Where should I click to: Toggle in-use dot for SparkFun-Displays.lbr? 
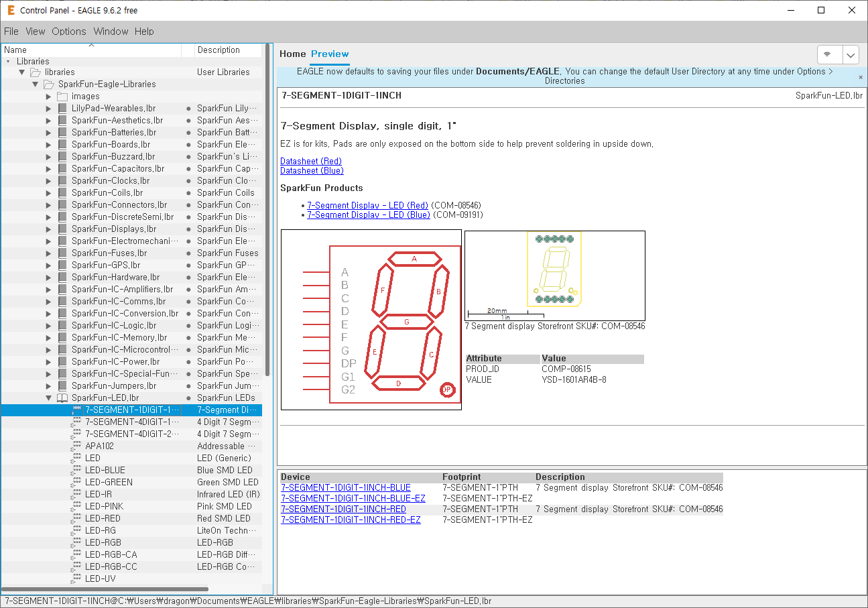pyautogui.click(x=188, y=229)
